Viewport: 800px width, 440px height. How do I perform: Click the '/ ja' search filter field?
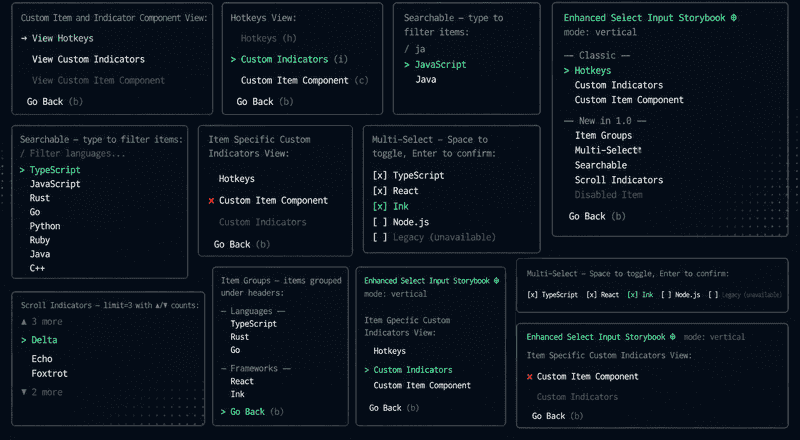click(x=415, y=49)
